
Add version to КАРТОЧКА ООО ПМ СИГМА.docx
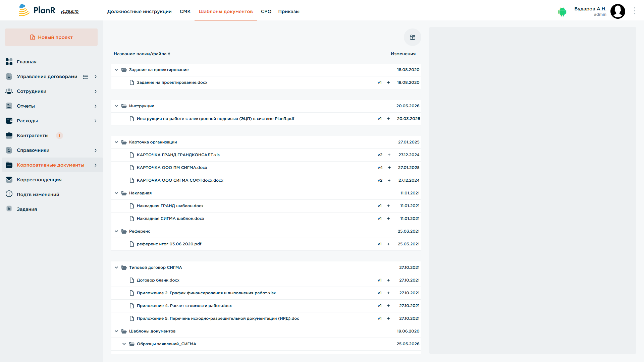(389, 168)
